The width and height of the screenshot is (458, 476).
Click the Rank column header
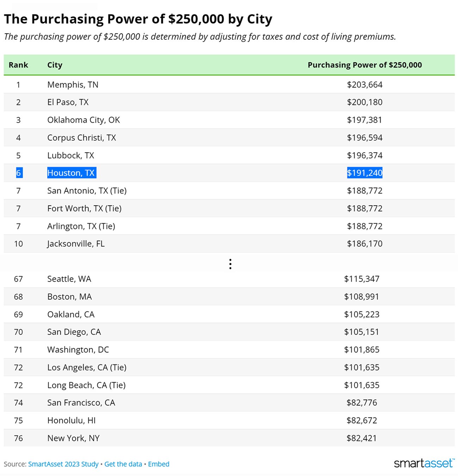point(18,65)
